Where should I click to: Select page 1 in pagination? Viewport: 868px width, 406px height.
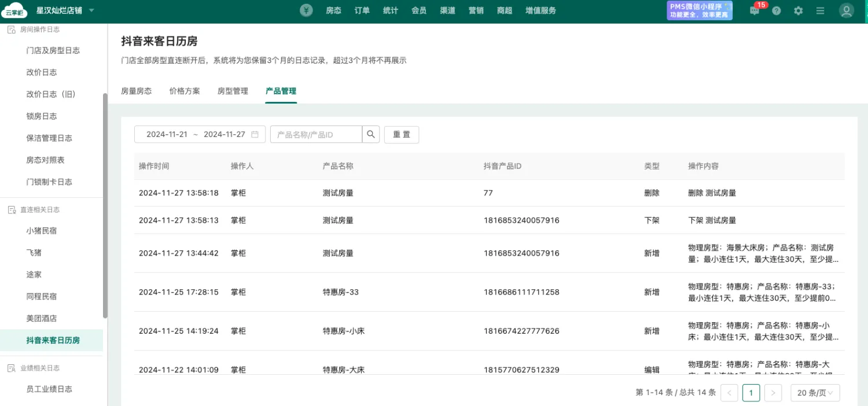(751, 393)
